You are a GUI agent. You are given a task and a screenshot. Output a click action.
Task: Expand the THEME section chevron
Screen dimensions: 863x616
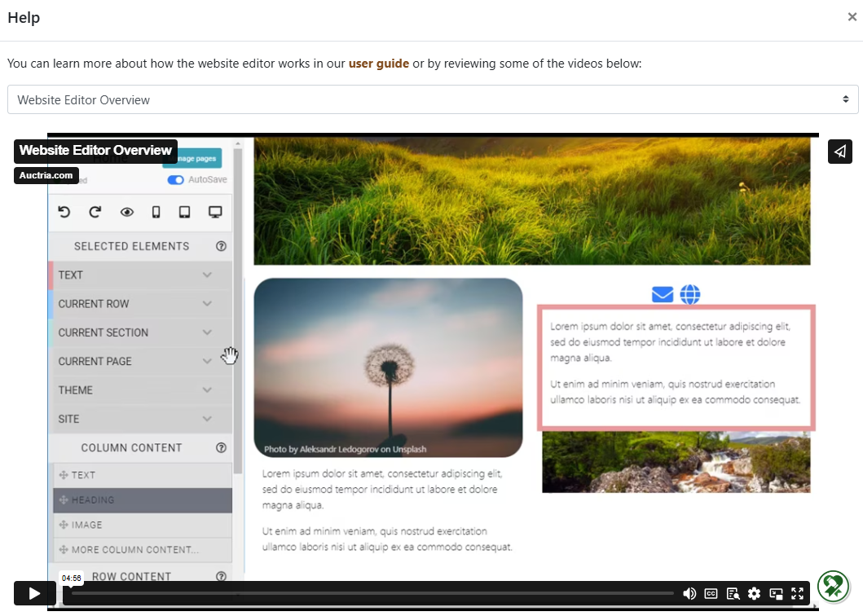(x=207, y=389)
